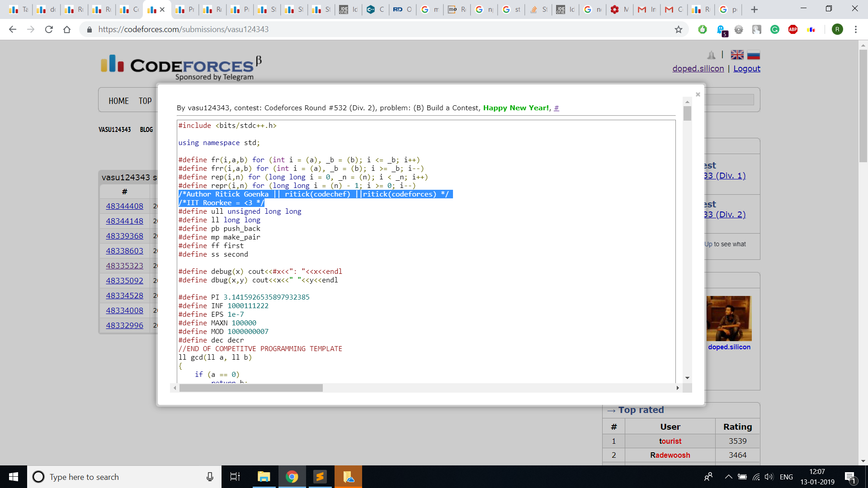Open submission 48335323
This screenshot has width=868, height=488.
124,266
